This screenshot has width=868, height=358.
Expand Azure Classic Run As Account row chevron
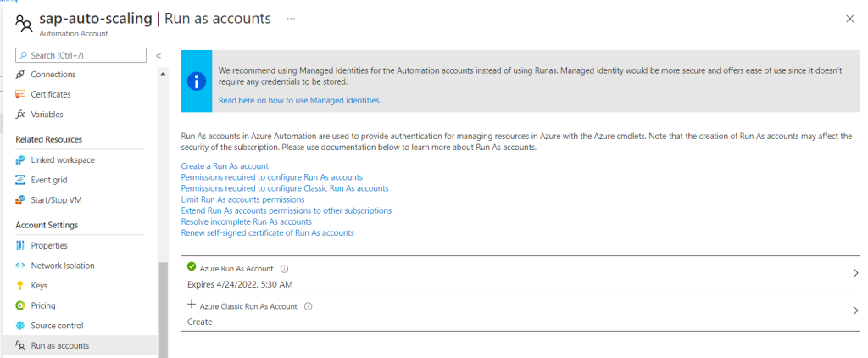[x=855, y=310]
